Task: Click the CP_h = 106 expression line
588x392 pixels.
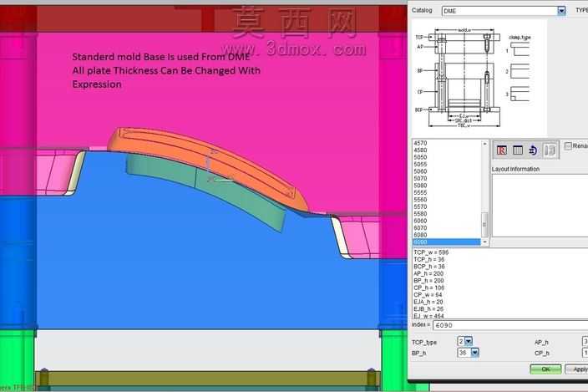Action: click(x=429, y=288)
